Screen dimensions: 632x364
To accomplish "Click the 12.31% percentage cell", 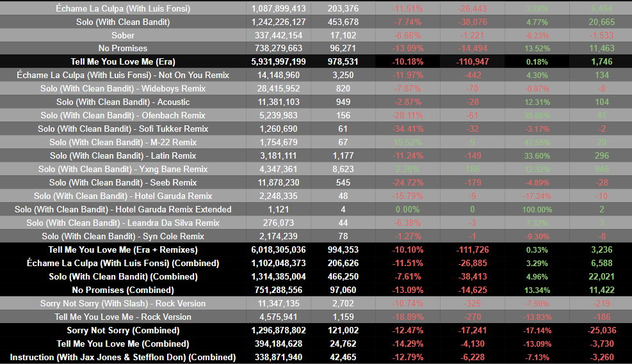I will tap(537, 102).
